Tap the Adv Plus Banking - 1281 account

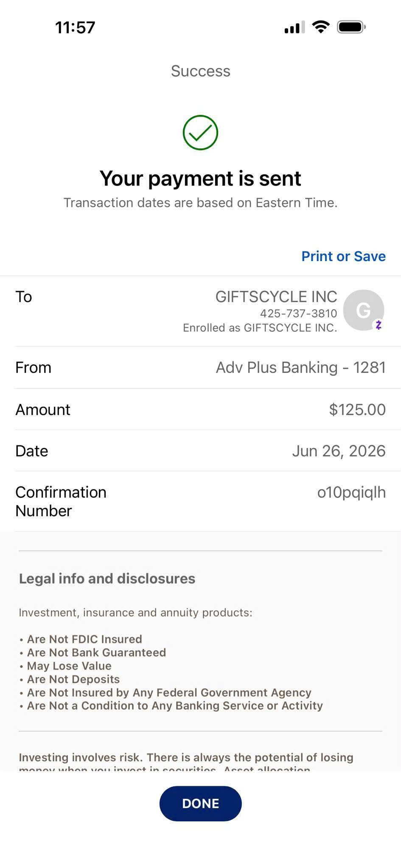[301, 367]
